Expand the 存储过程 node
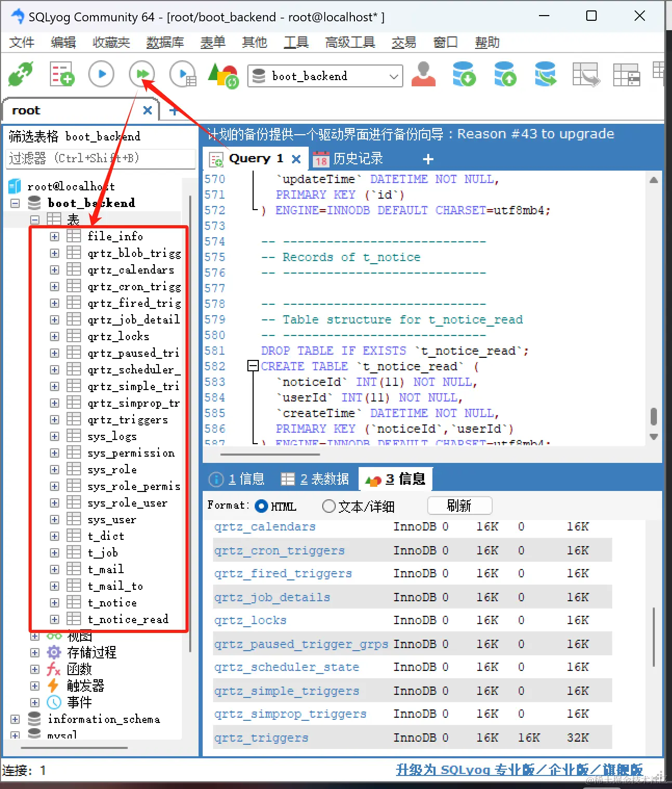 tap(35, 652)
